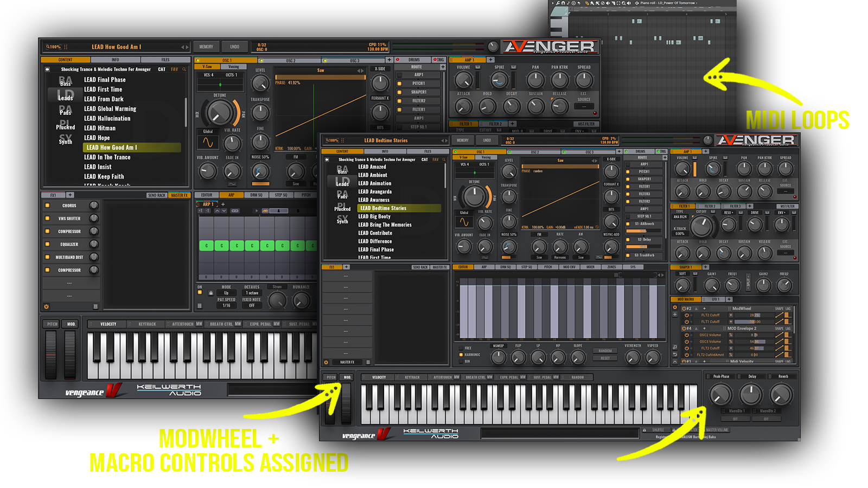Switch to the INFO tab in back window
Viewport: 868px width, 488px height.
pyautogui.click(x=116, y=60)
